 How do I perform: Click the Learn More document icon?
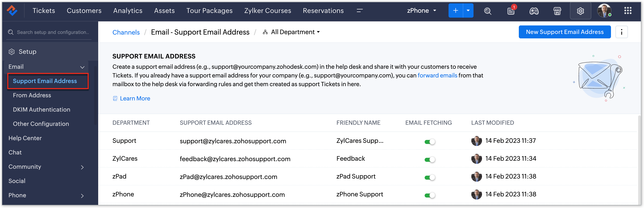click(x=115, y=98)
